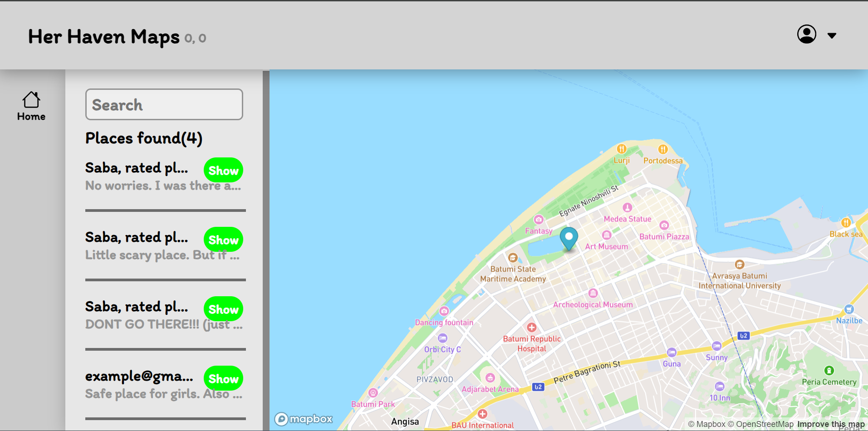This screenshot has height=431, width=868.
Task: Click the Angisa area label
Action: click(x=405, y=421)
